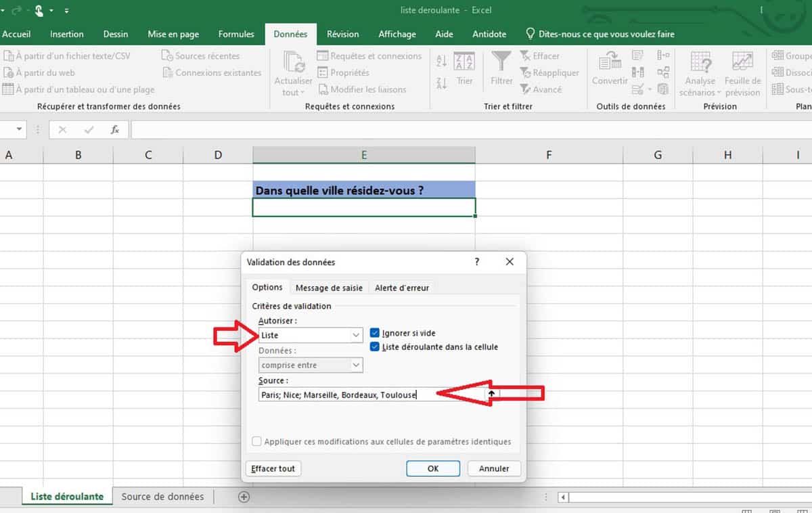Click the Relationships icon in data tools
Image resolution: width=812 pixels, height=513 pixels.
click(x=663, y=72)
